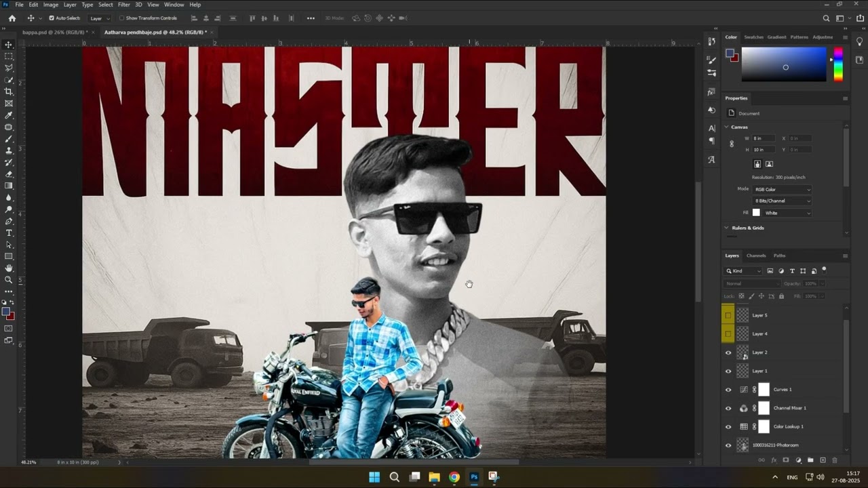Image resolution: width=868 pixels, height=488 pixels.
Task: Collapse the Rulers & Grids section
Action: 726,228
